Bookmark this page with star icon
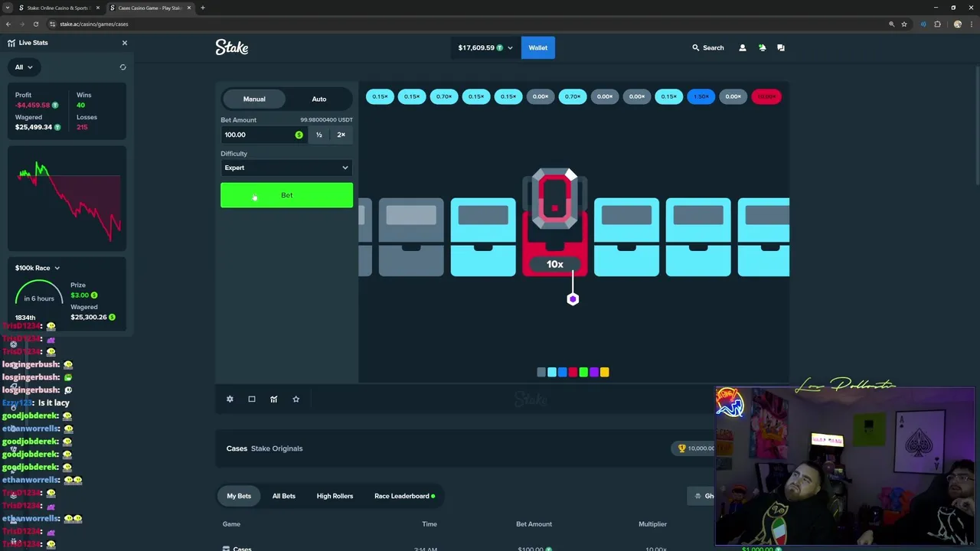Image resolution: width=980 pixels, height=551 pixels. click(x=904, y=24)
